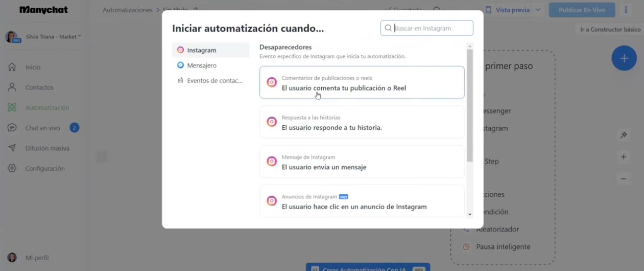Zoom in with the plus canvas icon
The image size is (644, 271).
coord(624,157)
